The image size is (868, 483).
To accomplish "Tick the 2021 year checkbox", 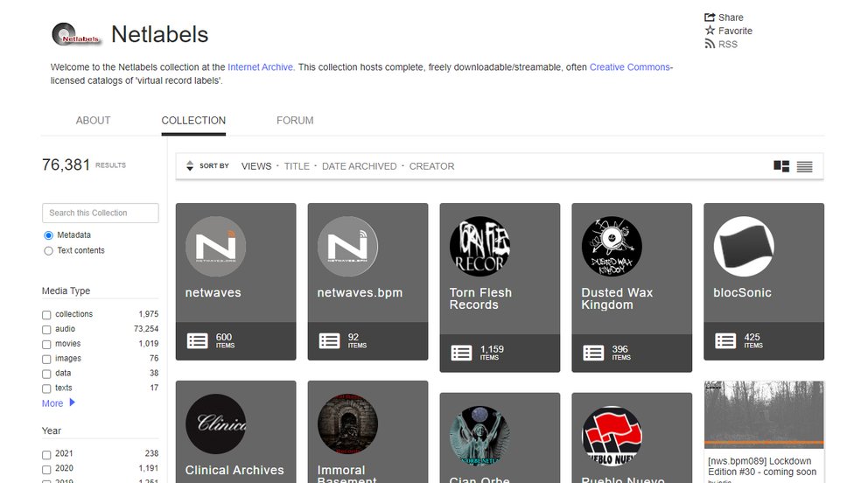I will (x=46, y=454).
